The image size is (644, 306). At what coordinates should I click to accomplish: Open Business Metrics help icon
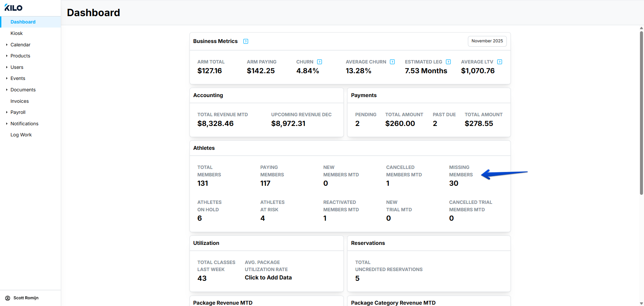pos(246,41)
